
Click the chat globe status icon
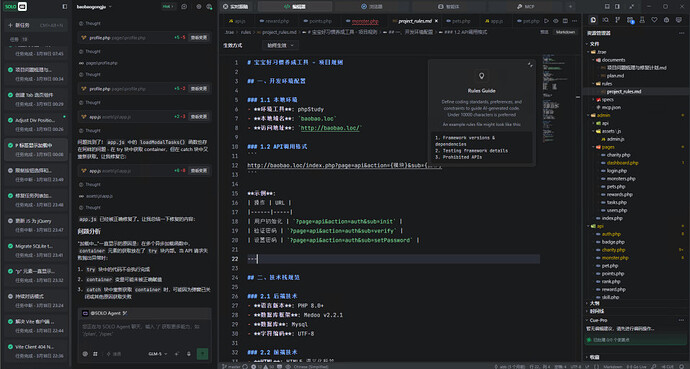pyautogui.click(x=209, y=7)
